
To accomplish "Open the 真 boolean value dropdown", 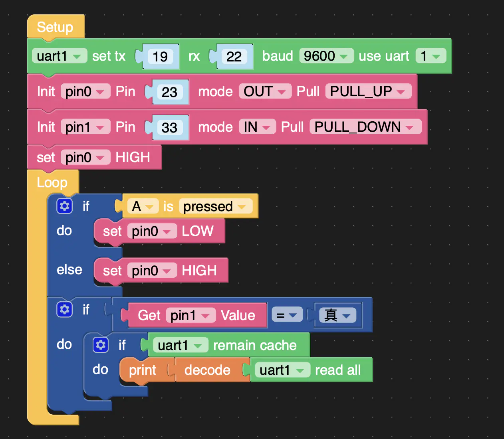I will 337,315.
